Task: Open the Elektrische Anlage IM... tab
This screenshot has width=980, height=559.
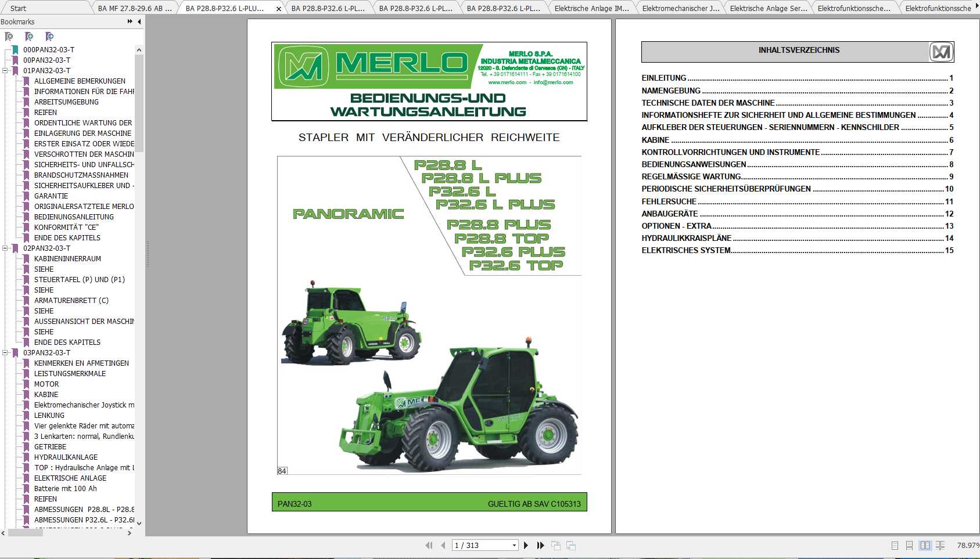Action: [x=591, y=8]
